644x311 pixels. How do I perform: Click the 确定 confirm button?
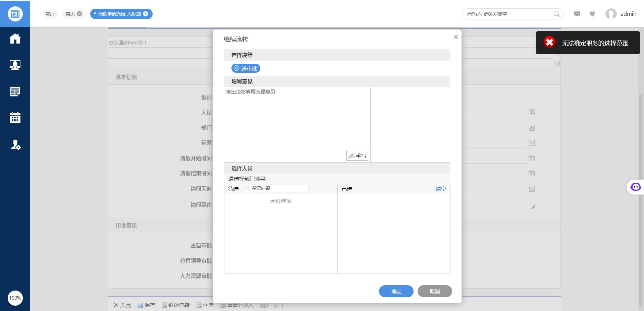[396, 291]
